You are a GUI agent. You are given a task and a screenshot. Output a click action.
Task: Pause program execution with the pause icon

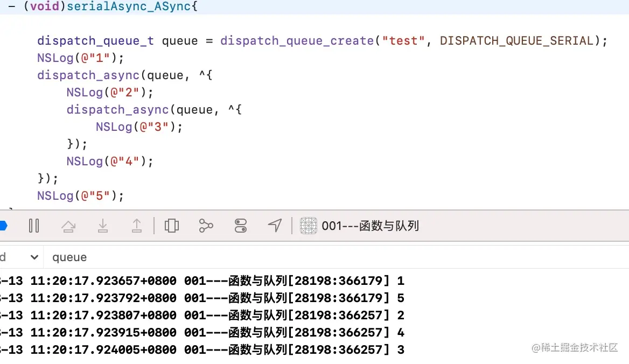coord(34,226)
